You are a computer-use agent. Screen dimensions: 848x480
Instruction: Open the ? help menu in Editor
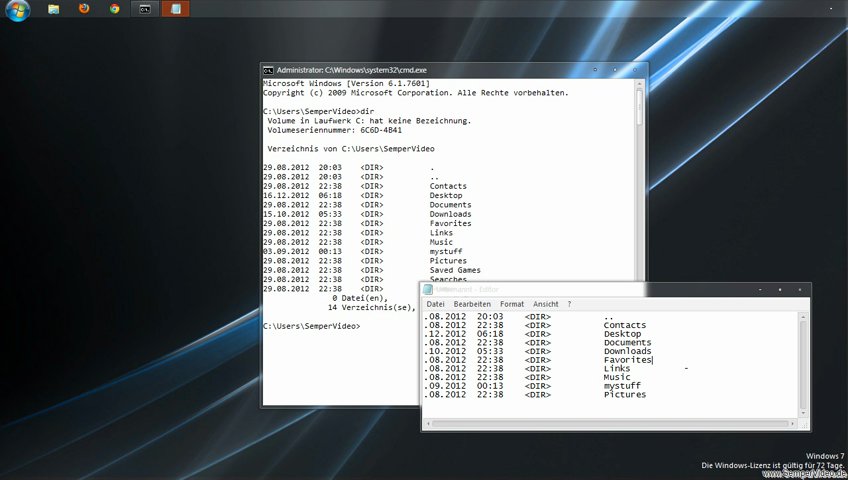[x=569, y=304]
